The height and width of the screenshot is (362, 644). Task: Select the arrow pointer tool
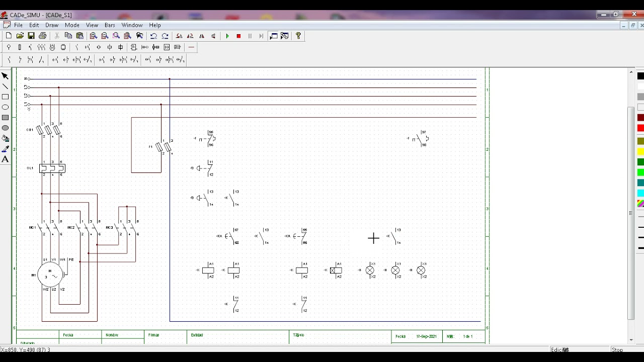tap(5, 76)
